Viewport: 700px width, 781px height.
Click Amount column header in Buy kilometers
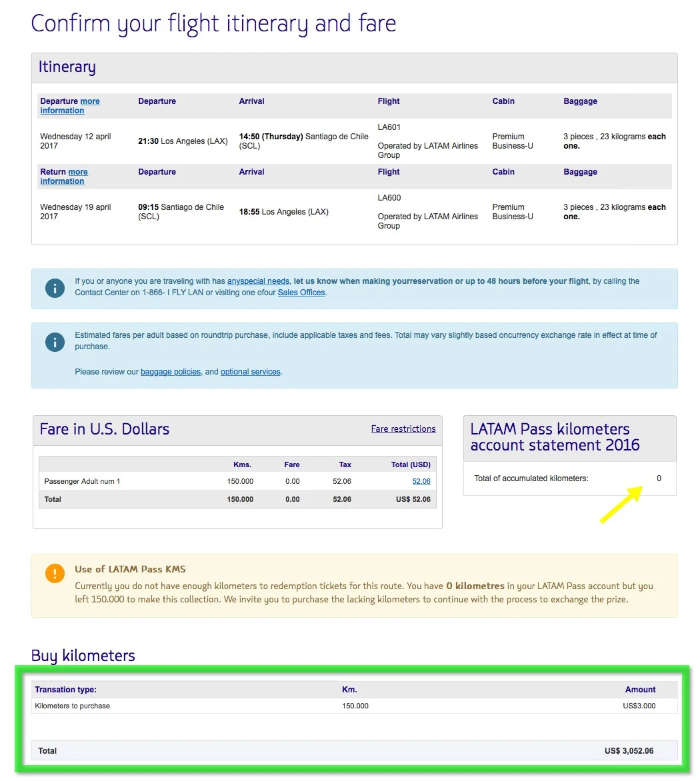[640, 689]
